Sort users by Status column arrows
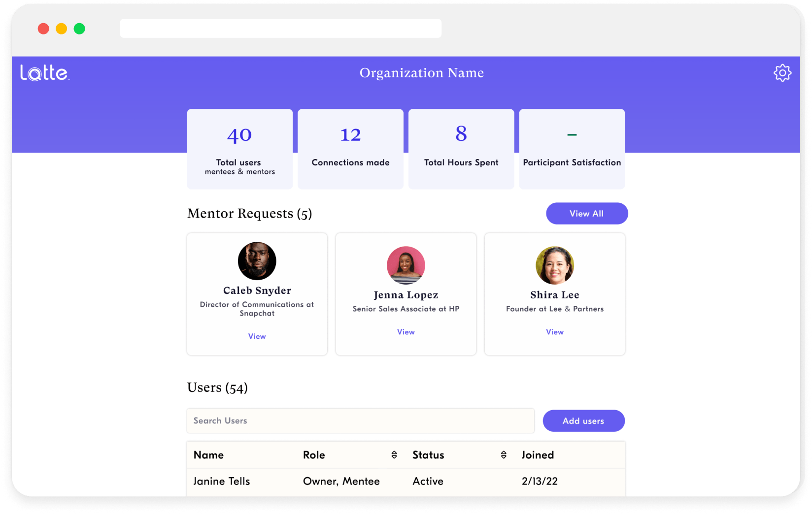 click(x=504, y=455)
